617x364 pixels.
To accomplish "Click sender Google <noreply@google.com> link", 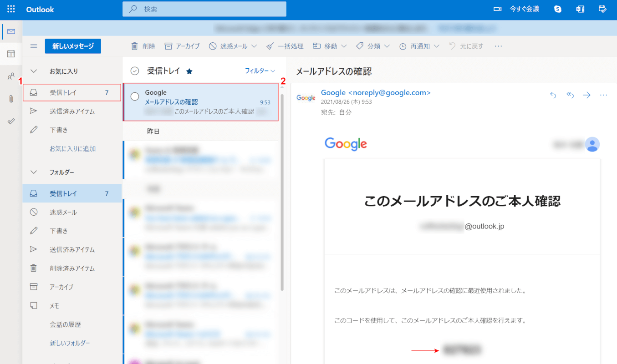I will (x=376, y=92).
